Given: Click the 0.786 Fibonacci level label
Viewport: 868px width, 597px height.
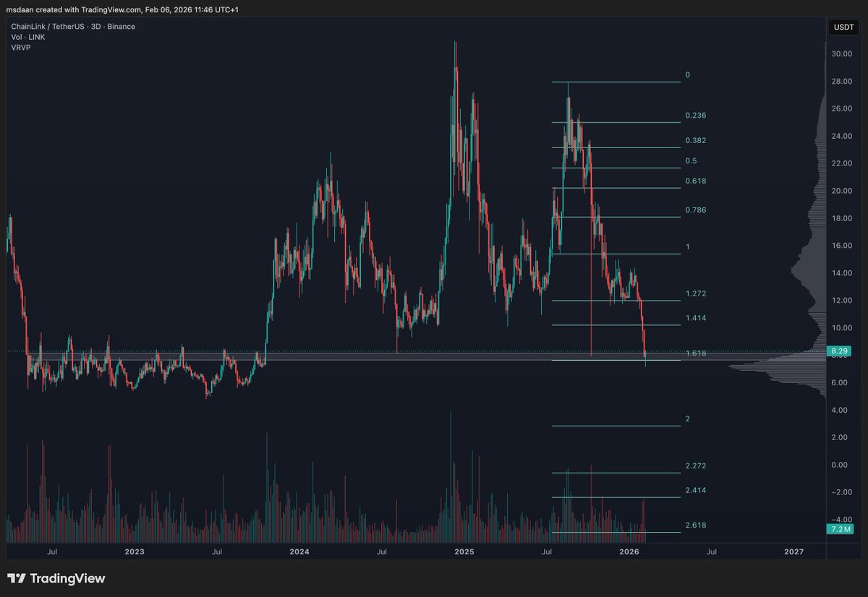Looking at the screenshot, I should coord(695,210).
